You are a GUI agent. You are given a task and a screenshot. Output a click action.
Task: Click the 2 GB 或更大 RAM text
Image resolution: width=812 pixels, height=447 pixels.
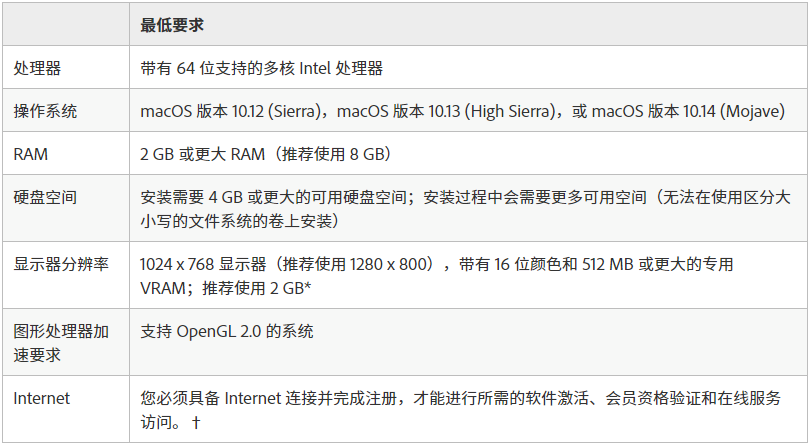[202, 154]
